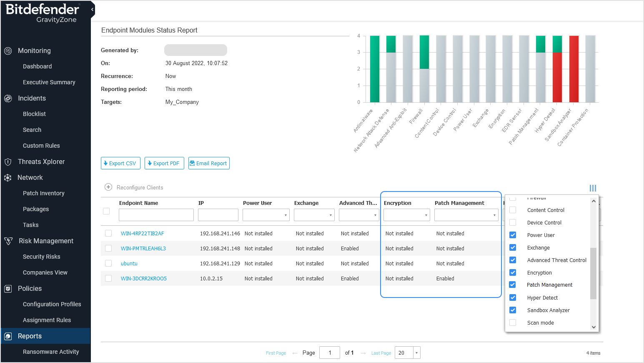This screenshot has height=363, width=644.
Task: Select all endpoints header checkbox
Action: (x=106, y=211)
